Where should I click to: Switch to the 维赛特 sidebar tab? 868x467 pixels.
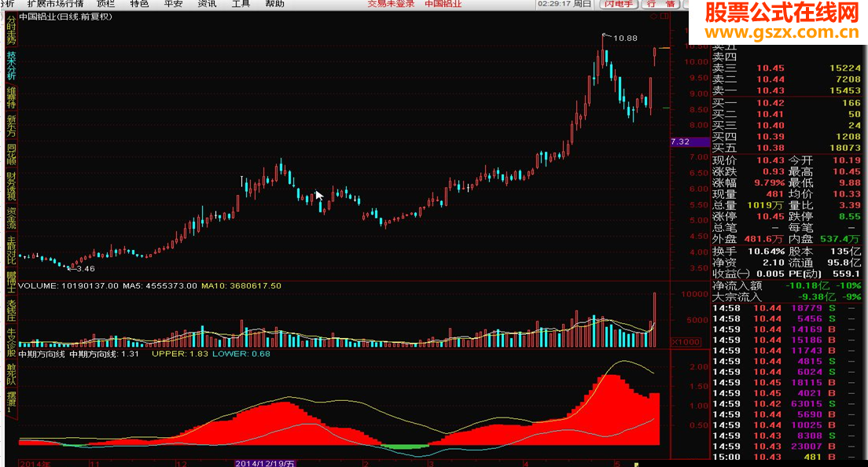coord(11,97)
